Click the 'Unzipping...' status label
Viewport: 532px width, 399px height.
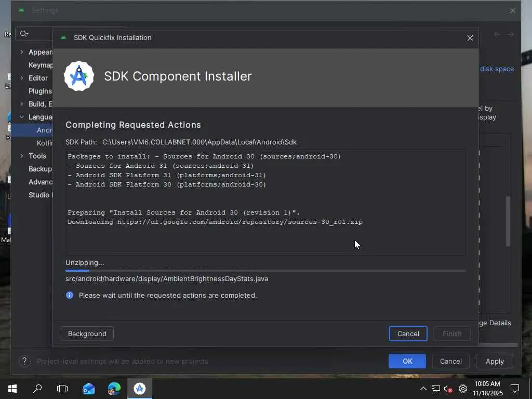[x=85, y=262]
